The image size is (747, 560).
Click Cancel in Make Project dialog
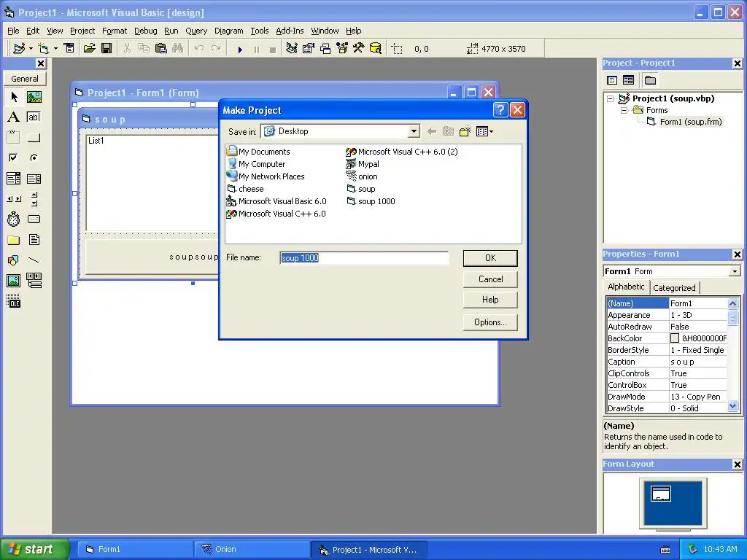490,279
